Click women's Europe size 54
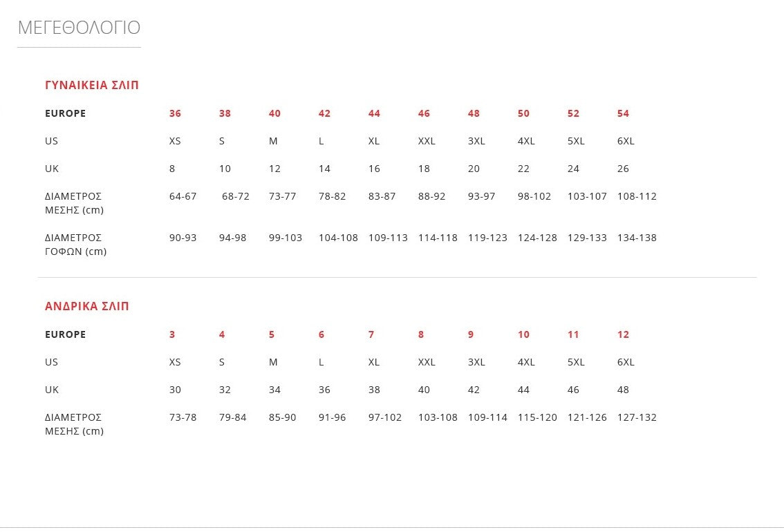 (623, 113)
